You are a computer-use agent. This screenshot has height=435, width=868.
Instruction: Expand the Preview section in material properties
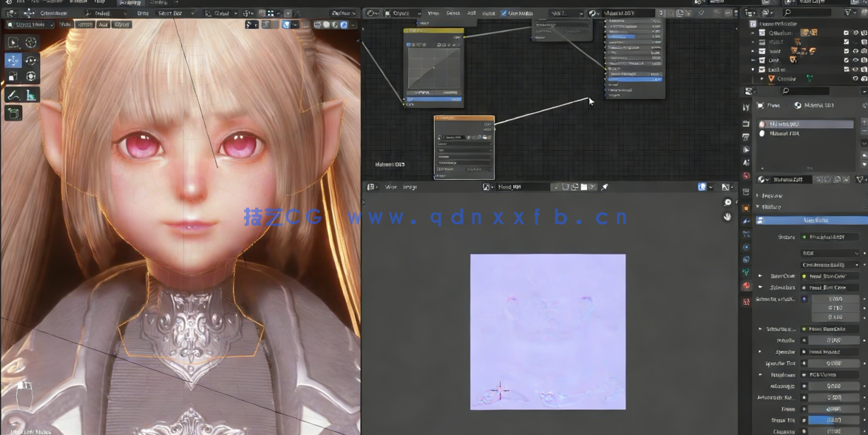click(x=771, y=195)
